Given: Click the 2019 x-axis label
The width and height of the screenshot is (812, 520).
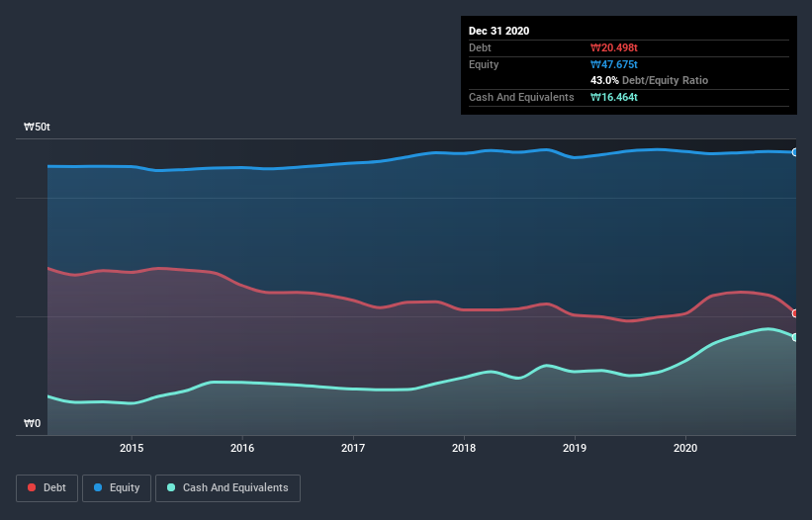Looking at the screenshot, I should (x=575, y=448).
